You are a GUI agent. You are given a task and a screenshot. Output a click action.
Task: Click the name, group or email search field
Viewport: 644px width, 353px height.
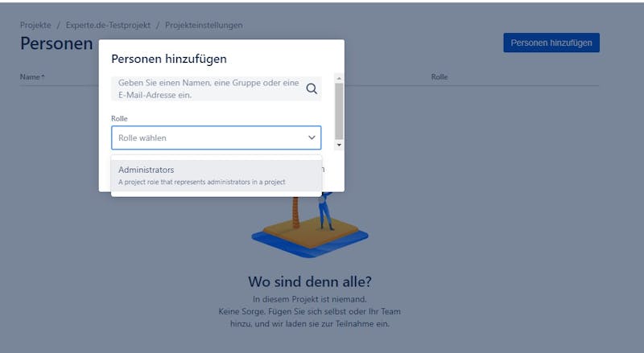pyautogui.click(x=217, y=88)
